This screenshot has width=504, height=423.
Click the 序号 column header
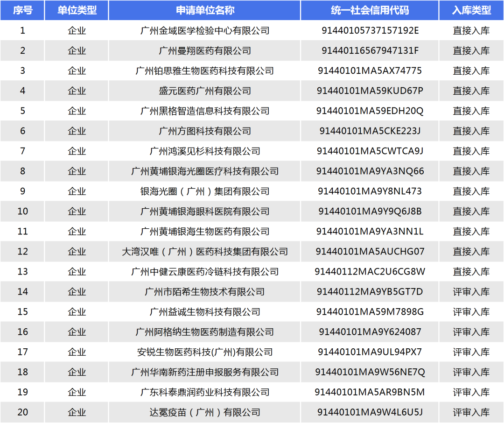[22, 10]
